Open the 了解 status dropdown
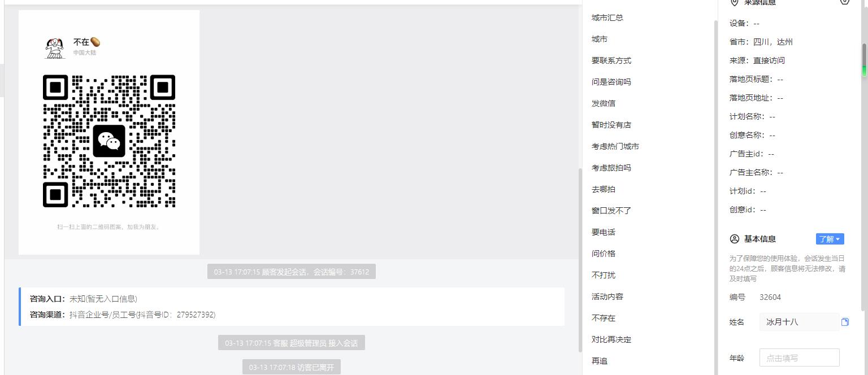Image resolution: width=868 pixels, height=375 pixels. pos(830,239)
